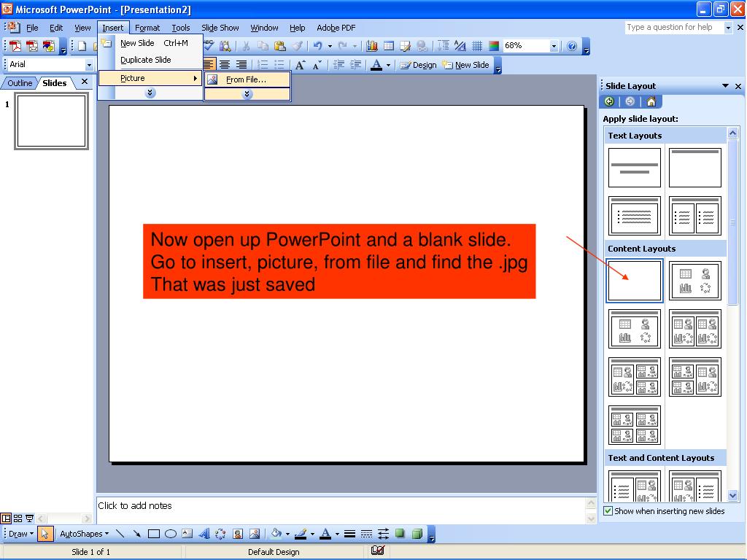Open the AutoShapes dropdown
The width and height of the screenshot is (747, 560).
tap(84, 534)
